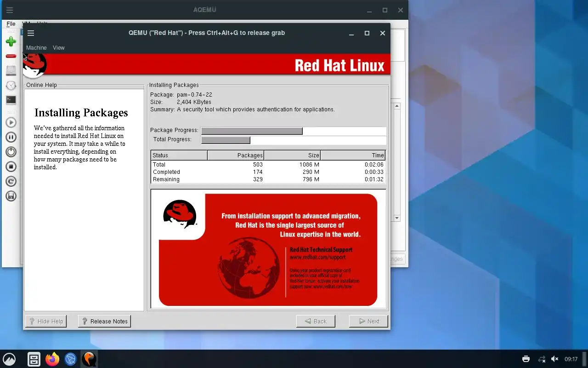Viewport: 588px width, 368px height.
Task: Open the File menu in AQEMU
Action: (x=11, y=23)
